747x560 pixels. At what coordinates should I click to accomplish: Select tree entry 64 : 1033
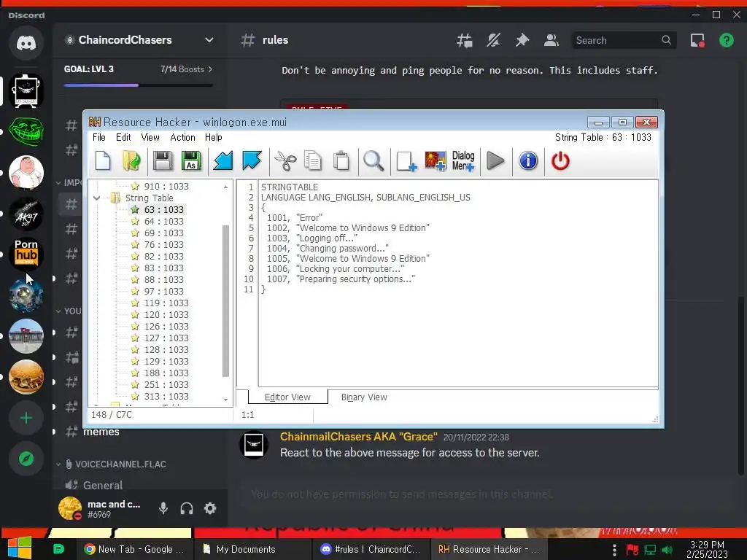[x=164, y=221]
